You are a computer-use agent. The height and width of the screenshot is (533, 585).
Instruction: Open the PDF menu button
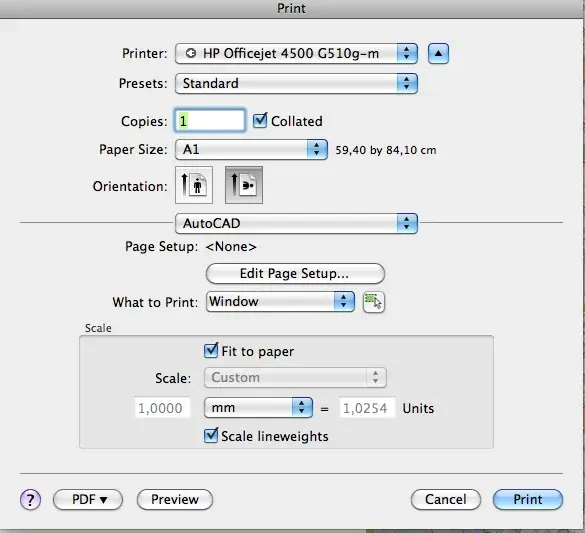click(88, 499)
